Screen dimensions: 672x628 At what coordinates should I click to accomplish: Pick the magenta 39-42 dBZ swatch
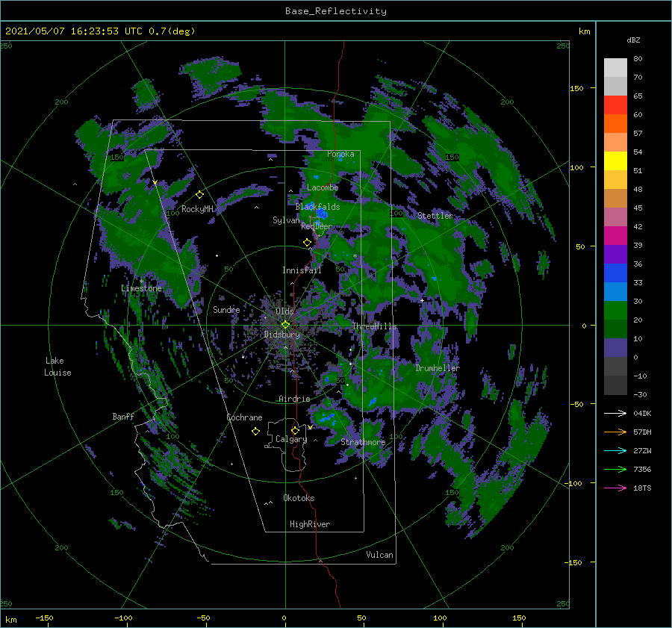[x=615, y=235]
